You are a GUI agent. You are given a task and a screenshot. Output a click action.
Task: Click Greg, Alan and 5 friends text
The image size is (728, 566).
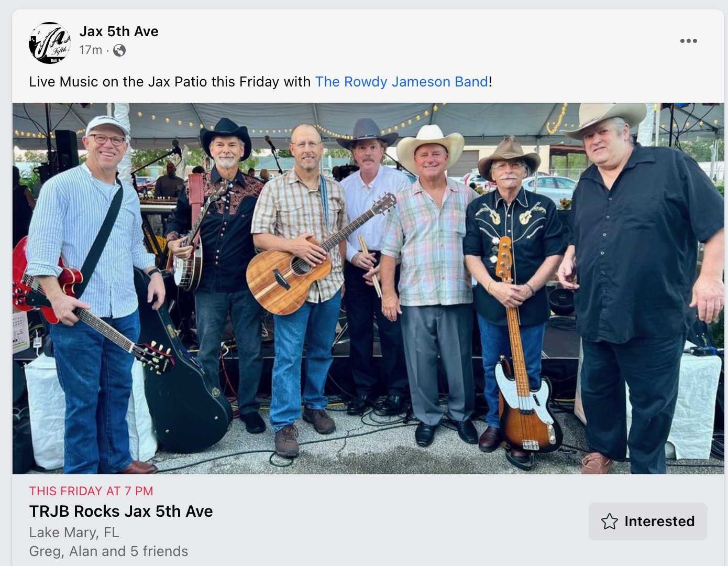(108, 551)
